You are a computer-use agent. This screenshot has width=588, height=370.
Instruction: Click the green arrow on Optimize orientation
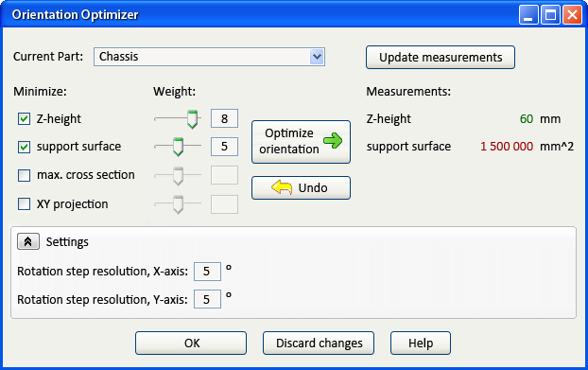coord(333,141)
